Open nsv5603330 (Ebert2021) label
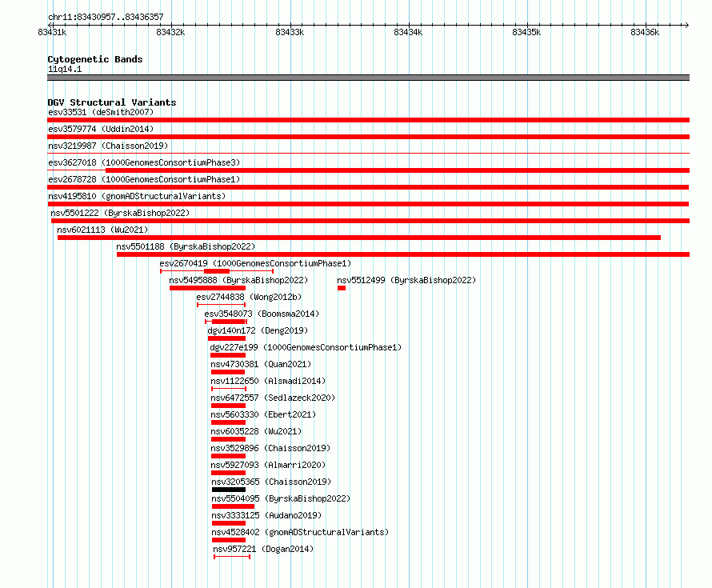The width and height of the screenshot is (712, 588). [x=263, y=414]
